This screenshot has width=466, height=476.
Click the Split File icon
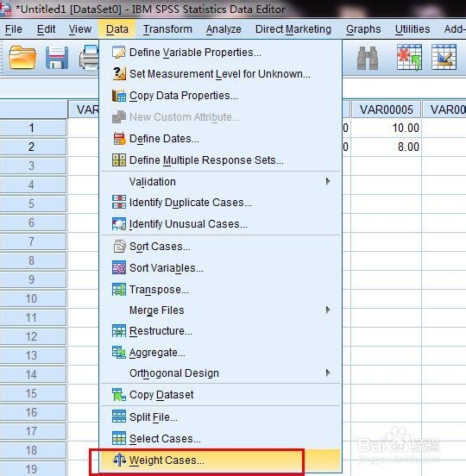tap(119, 416)
